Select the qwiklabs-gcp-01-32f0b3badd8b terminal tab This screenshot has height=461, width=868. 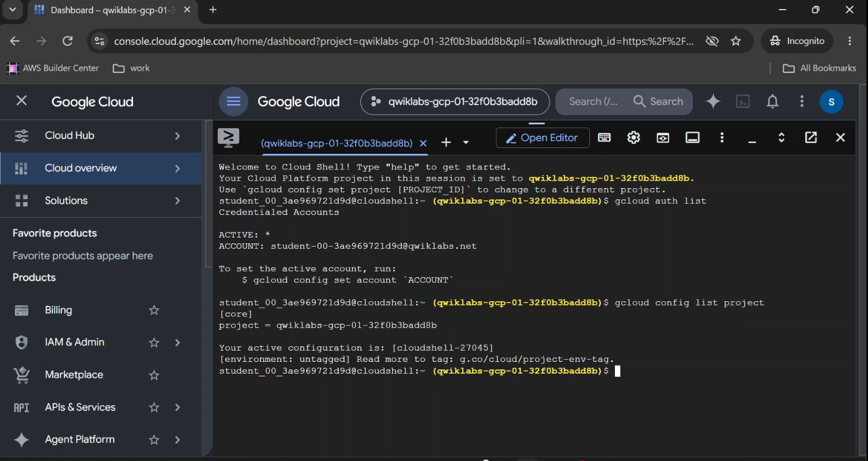tap(337, 143)
